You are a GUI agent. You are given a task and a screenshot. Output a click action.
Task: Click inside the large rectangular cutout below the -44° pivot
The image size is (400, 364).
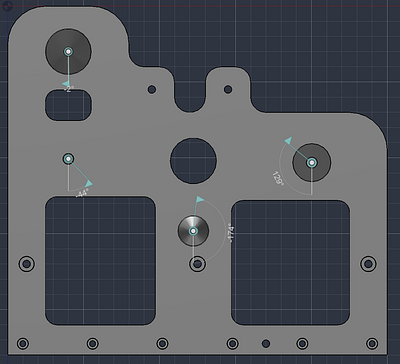[101, 261]
